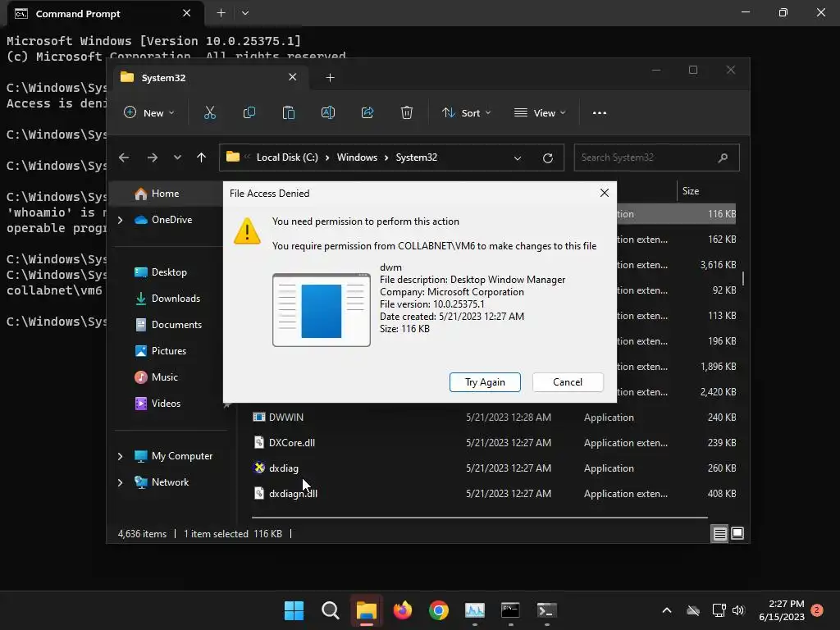
Task: Open Documents in navigation pane
Action: [176, 325]
